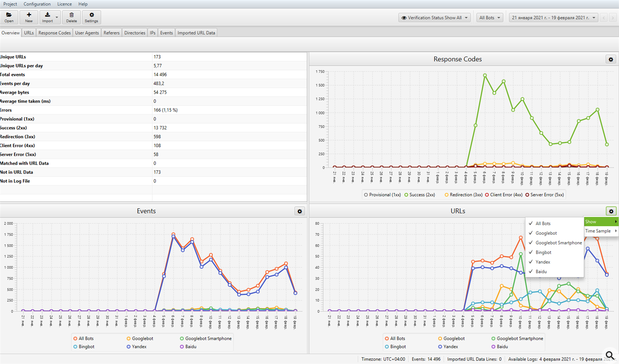Open the All Bots filter dropdown
This screenshot has height=364, width=619.
[x=490, y=18]
